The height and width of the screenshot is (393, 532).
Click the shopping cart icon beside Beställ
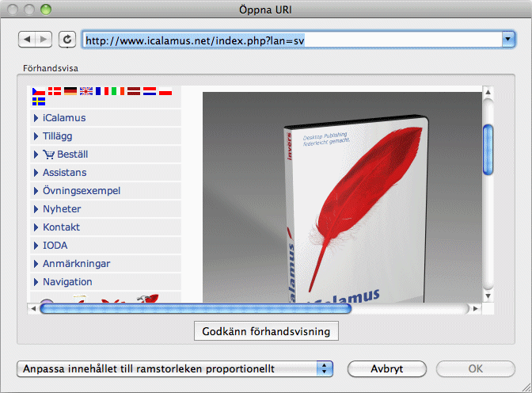48,155
